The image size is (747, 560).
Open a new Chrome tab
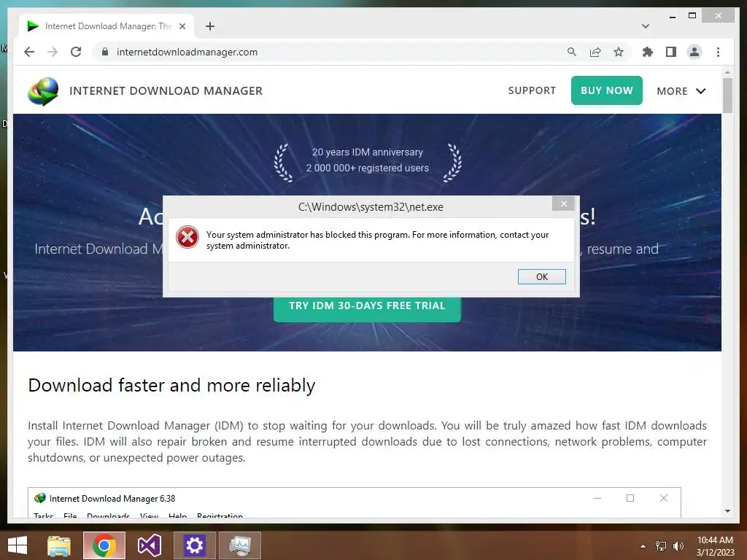click(210, 26)
